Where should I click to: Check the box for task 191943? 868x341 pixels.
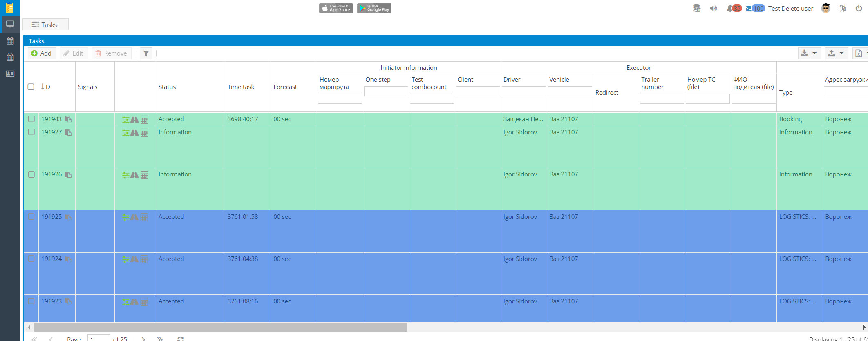click(x=31, y=119)
